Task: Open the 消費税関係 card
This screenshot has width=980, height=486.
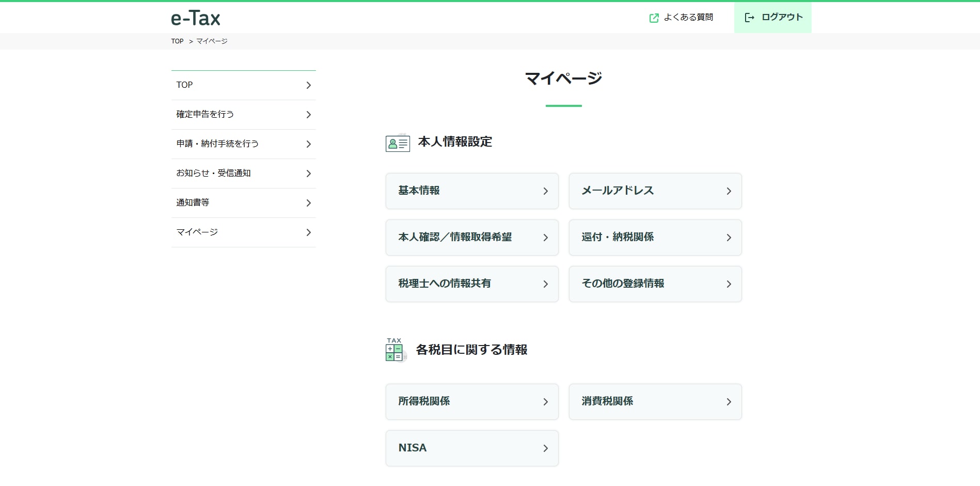Action: click(655, 402)
